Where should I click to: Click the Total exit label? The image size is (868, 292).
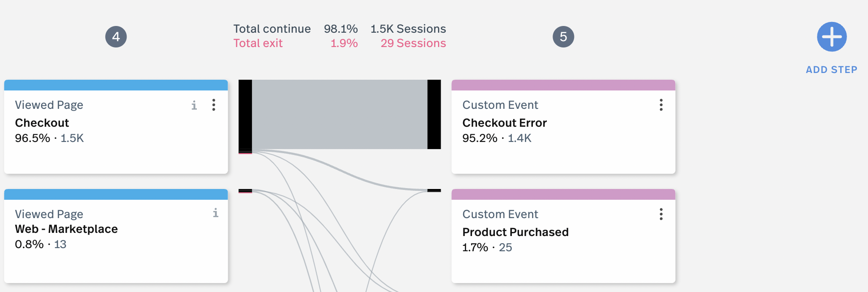[258, 43]
